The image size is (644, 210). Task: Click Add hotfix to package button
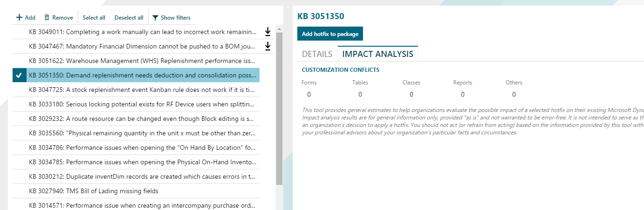point(330,34)
